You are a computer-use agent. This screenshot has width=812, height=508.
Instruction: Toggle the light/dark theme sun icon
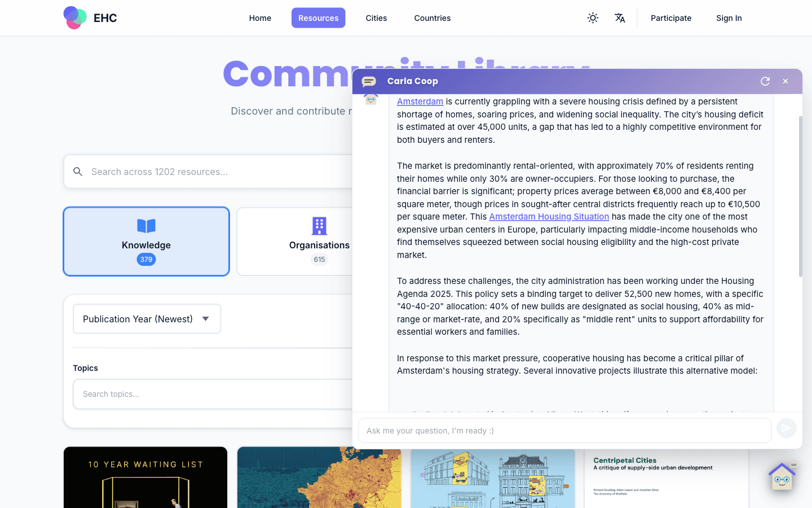[593, 17]
